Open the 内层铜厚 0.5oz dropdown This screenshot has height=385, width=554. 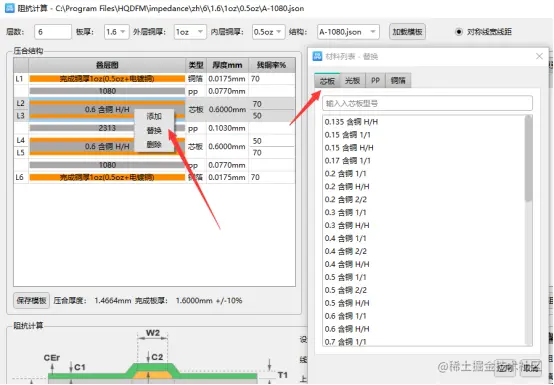click(269, 32)
